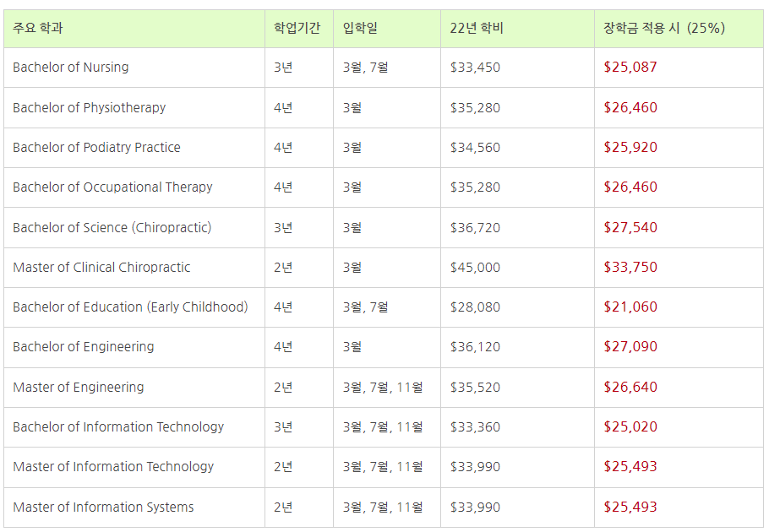The image size is (769, 532).
Task: Click the Master of Engineering tuition $35,520
Action: click(475, 387)
